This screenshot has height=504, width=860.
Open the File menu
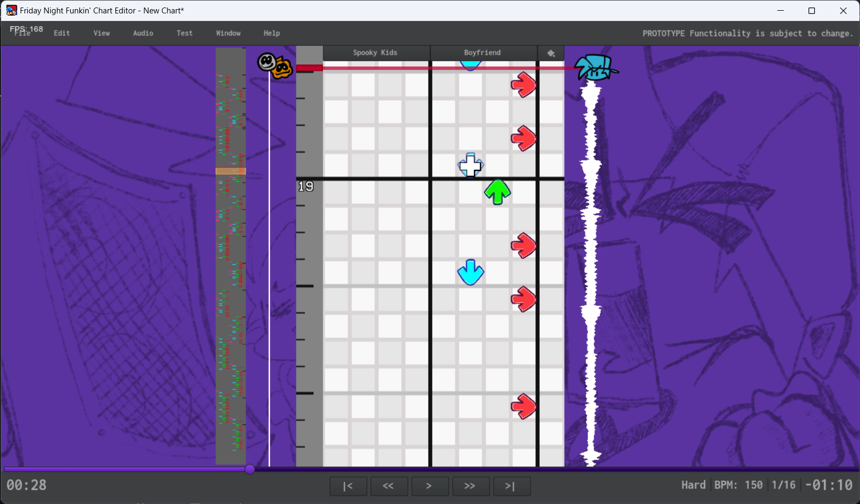pyautogui.click(x=23, y=33)
